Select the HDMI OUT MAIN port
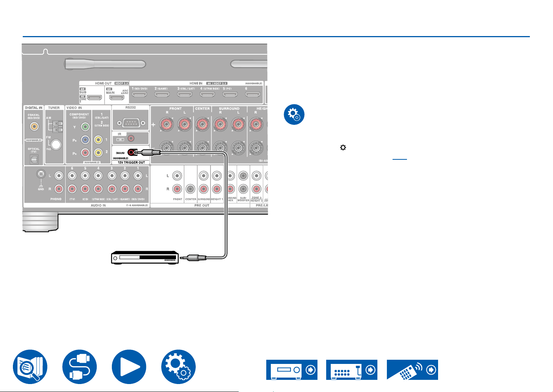553x392 pixels. 117,97
